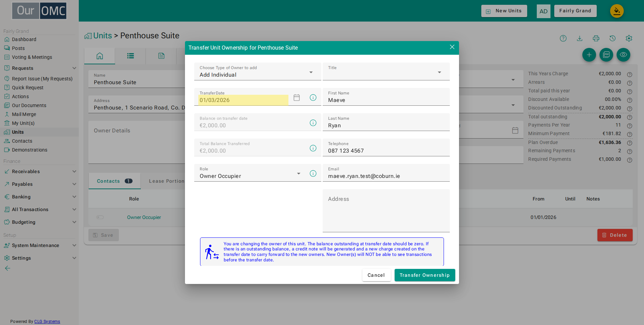Click the Transfer Ownership button
The image size is (644, 325).
pos(425,275)
